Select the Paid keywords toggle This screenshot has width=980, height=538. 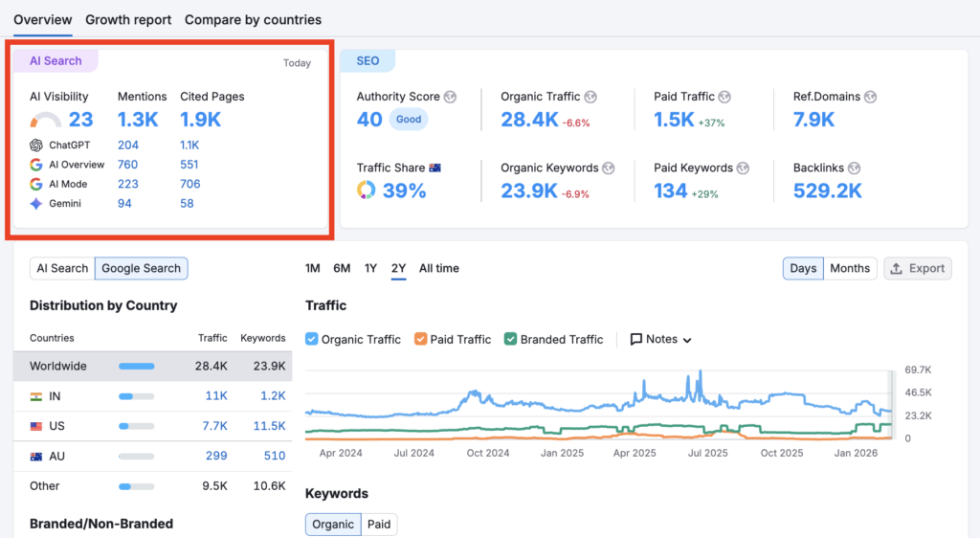pos(379,524)
